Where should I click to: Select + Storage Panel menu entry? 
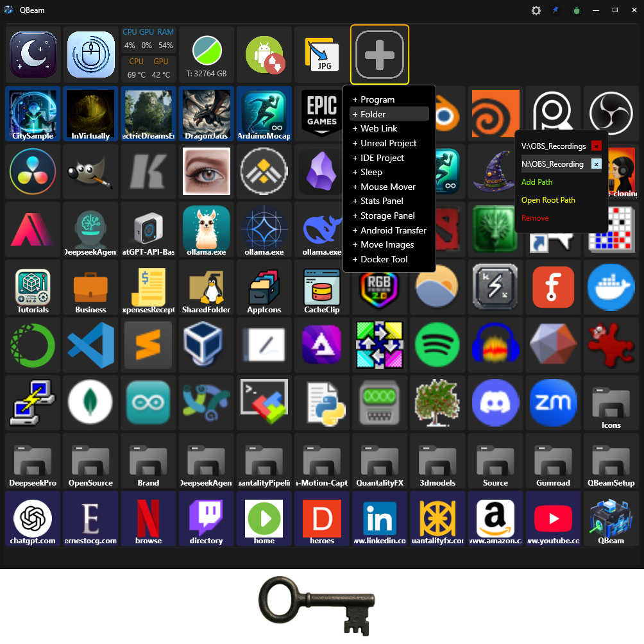click(x=389, y=216)
